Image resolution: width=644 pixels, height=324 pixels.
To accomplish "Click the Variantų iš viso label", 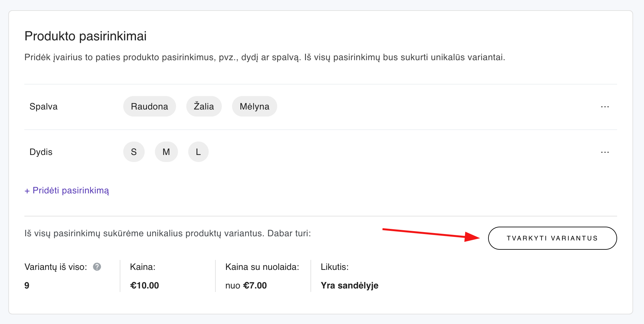I will tap(56, 267).
